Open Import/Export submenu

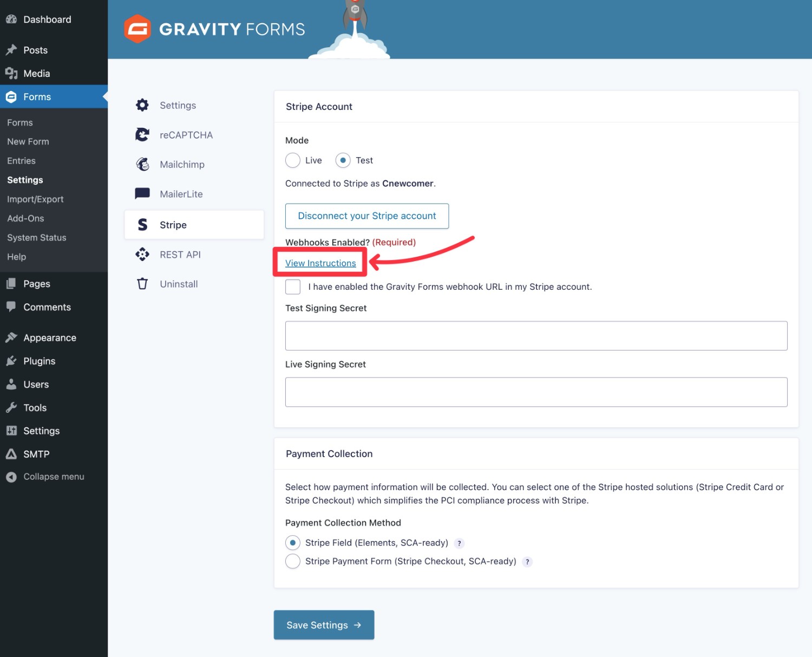coord(35,199)
